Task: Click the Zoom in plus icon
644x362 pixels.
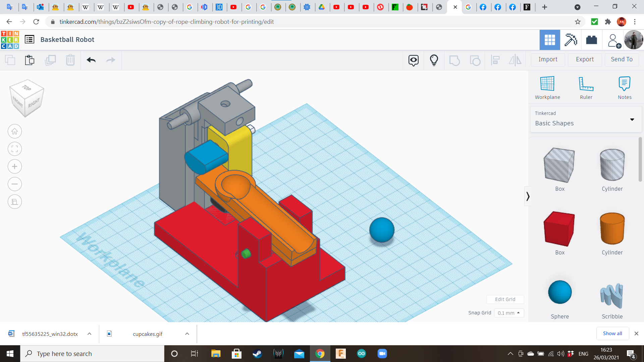Action: (15, 167)
